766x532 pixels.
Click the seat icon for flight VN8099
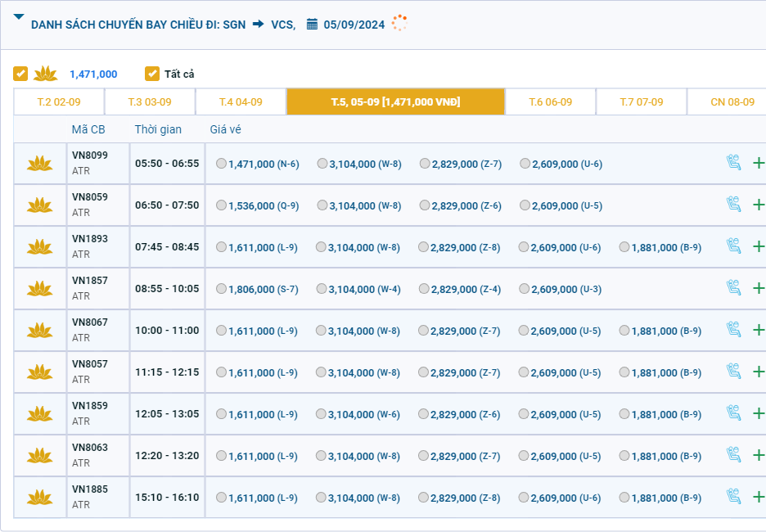733,163
